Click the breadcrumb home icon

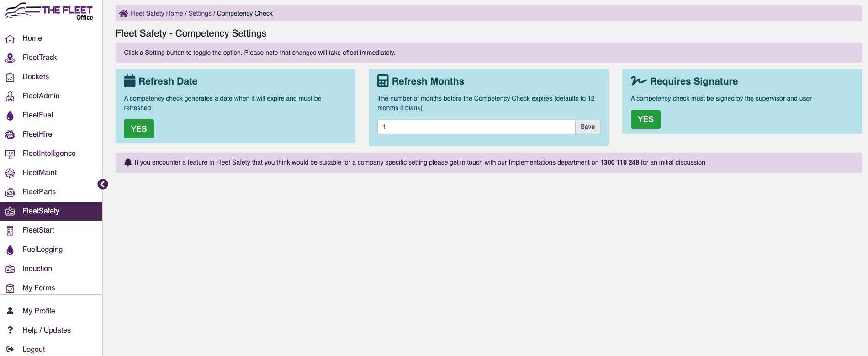pos(123,13)
